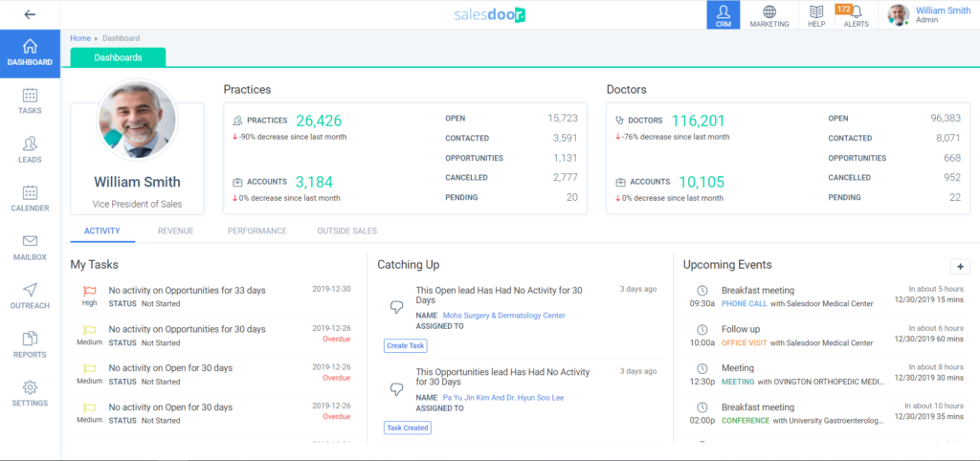Go to Leads in the sidebar
The width and height of the screenshot is (980, 461).
pyautogui.click(x=30, y=150)
